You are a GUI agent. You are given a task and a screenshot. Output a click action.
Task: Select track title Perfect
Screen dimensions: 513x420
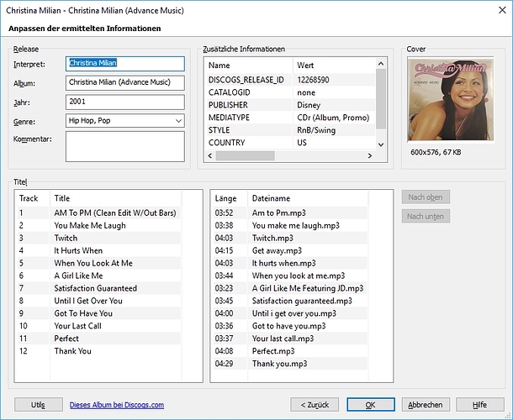pyautogui.click(x=66, y=339)
